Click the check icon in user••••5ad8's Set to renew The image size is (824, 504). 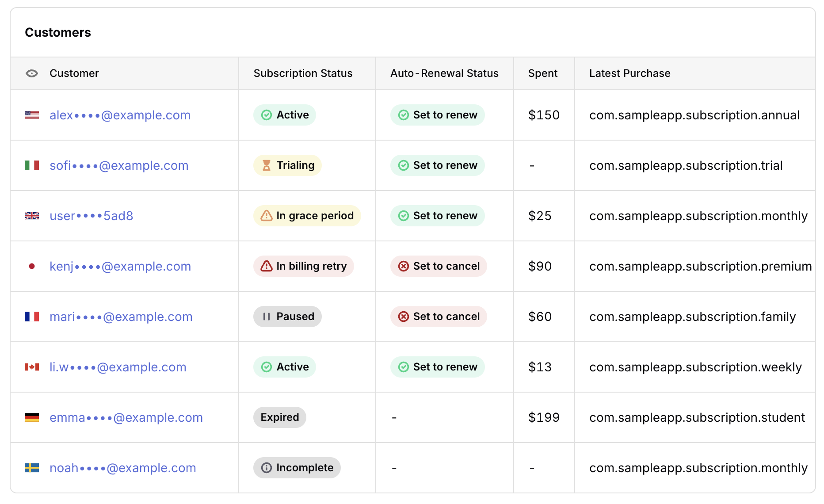[404, 216]
